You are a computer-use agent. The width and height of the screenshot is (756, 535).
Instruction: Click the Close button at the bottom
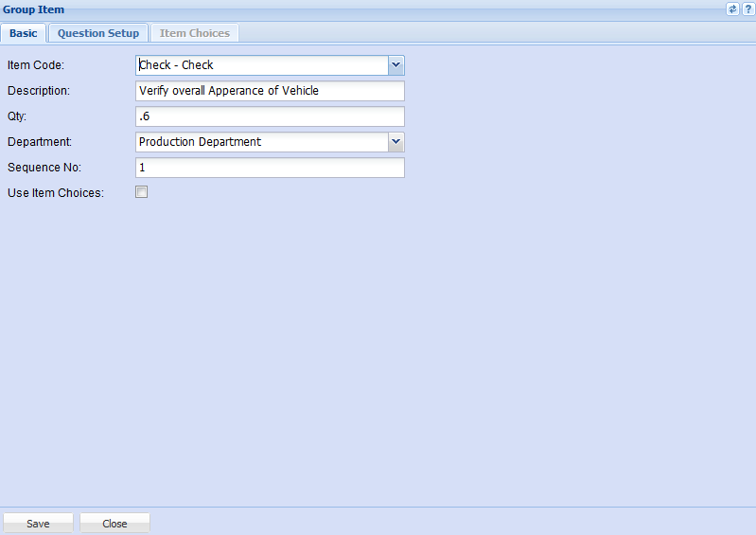(114, 524)
